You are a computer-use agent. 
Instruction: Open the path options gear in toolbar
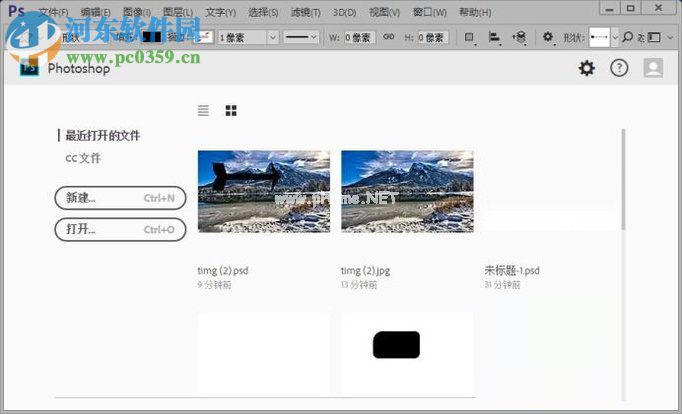tap(548, 37)
